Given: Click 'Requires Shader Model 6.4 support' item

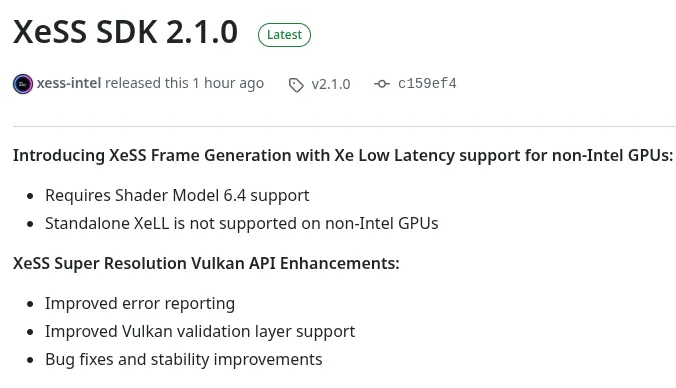Looking at the screenshot, I should (177, 195).
